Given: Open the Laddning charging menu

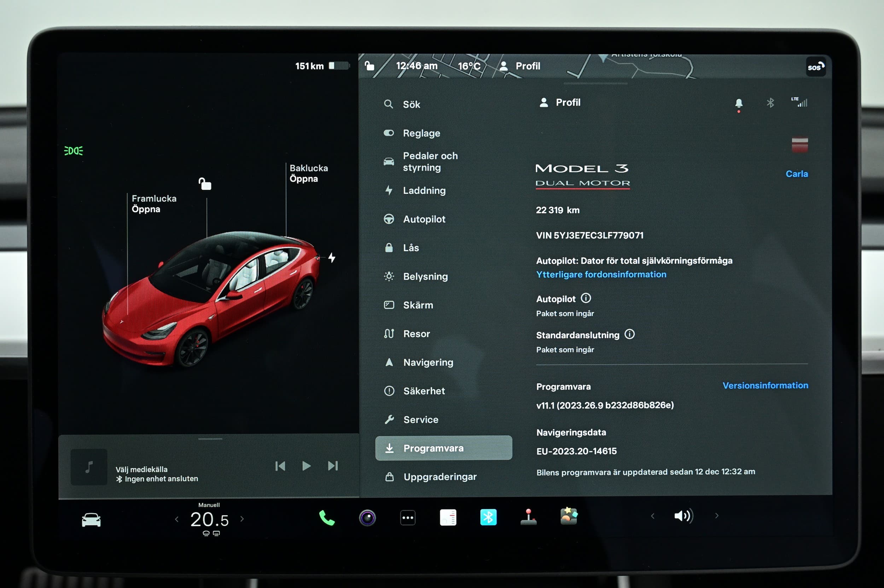Looking at the screenshot, I should coord(415,191).
